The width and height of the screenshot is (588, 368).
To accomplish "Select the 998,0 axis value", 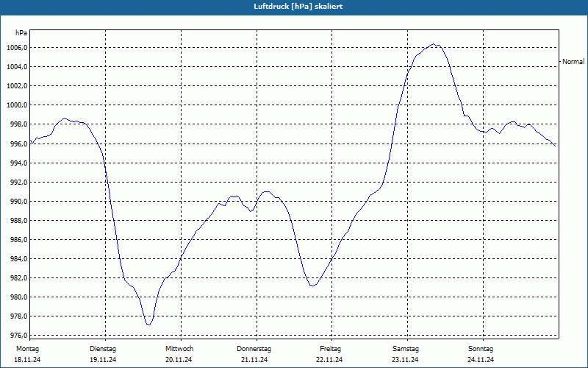I will pyautogui.click(x=18, y=124).
